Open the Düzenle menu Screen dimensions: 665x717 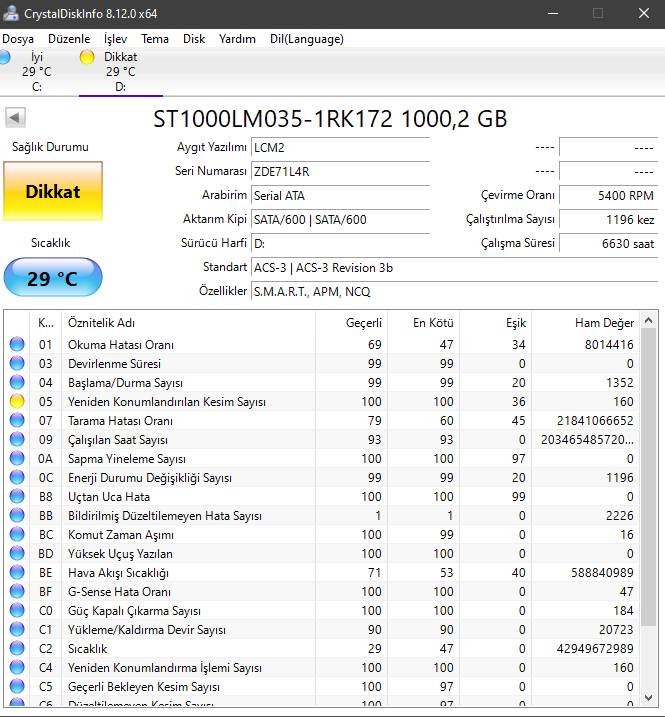click(x=69, y=39)
